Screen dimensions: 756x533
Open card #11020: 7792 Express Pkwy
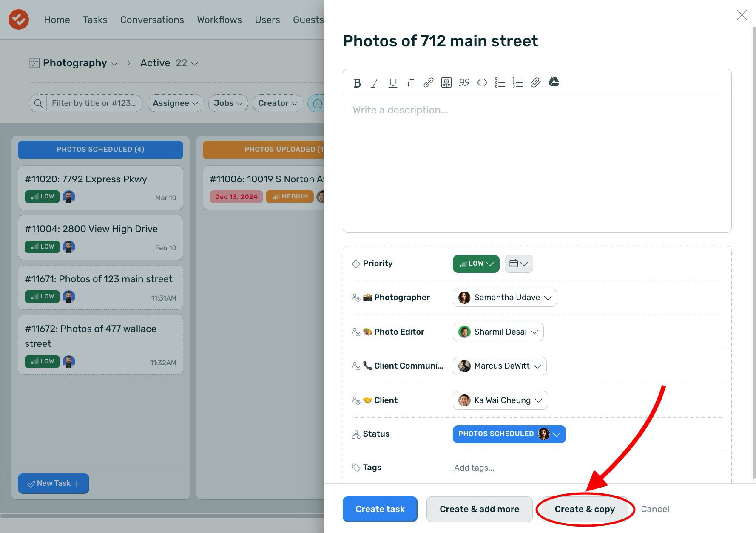coord(100,187)
